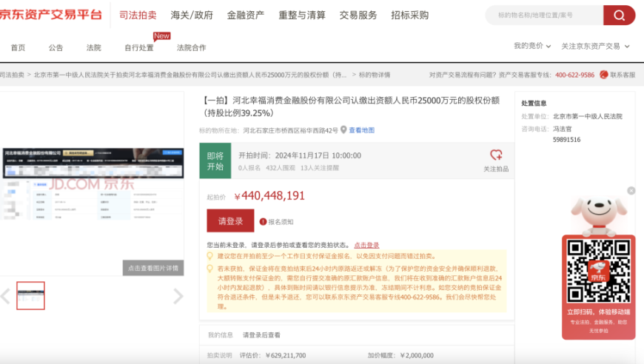Image resolution: width=644 pixels, height=364 pixels.
Task: Open the 交易服务 tab
Action: [x=358, y=16]
